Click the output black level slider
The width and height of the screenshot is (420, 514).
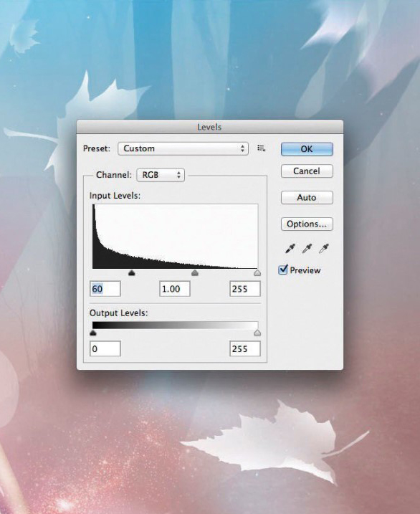click(93, 333)
